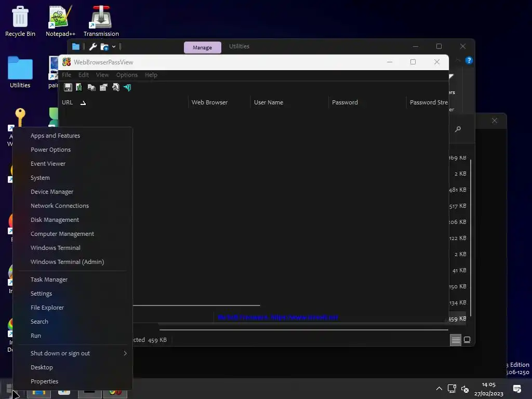Open the notification center icon
The height and width of the screenshot is (399, 532).
(x=517, y=389)
